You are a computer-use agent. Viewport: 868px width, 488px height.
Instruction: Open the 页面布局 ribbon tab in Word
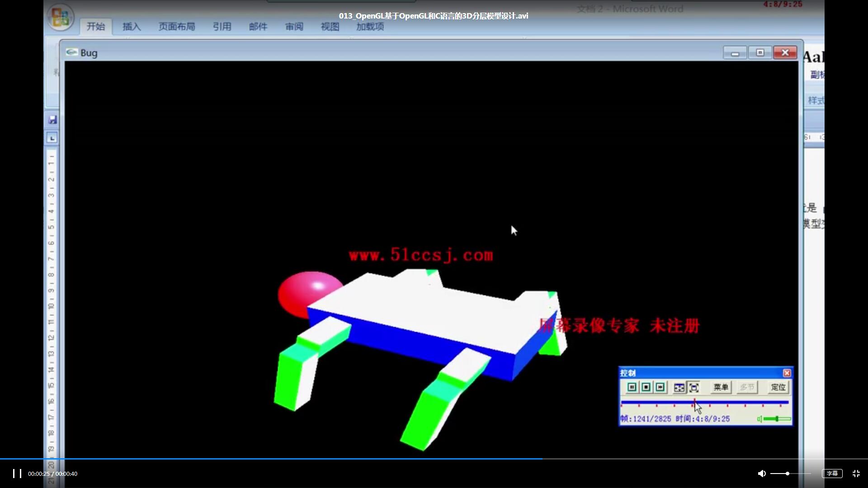tap(177, 27)
